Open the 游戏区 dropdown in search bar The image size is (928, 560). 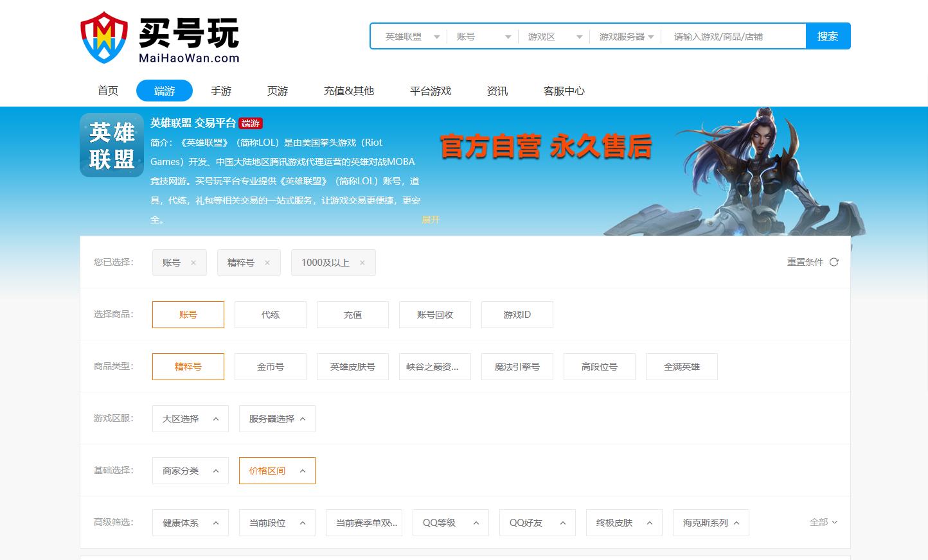[x=554, y=37]
